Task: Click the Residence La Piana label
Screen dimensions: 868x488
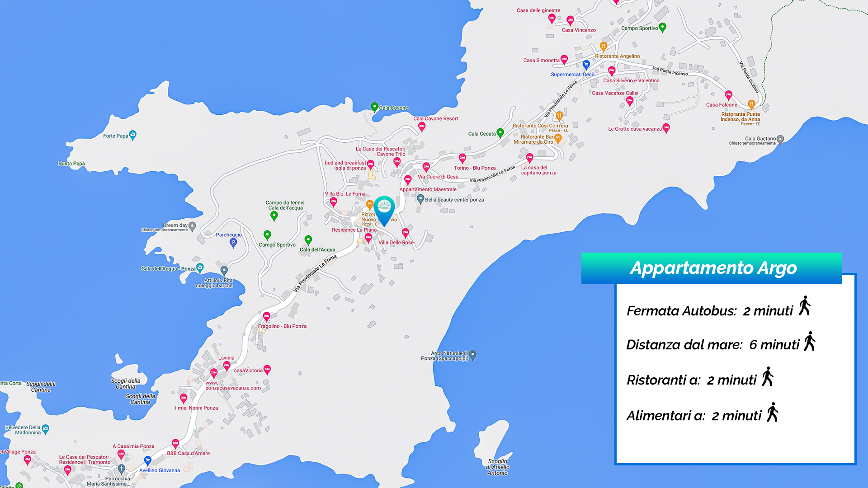Action: click(x=354, y=230)
